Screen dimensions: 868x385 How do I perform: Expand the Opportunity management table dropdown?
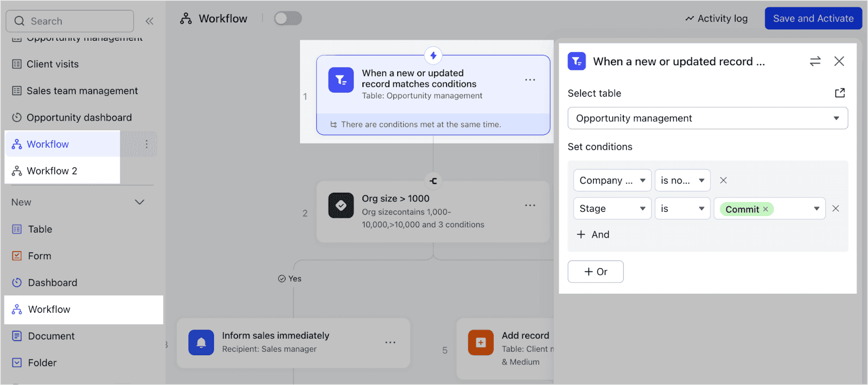pos(707,118)
